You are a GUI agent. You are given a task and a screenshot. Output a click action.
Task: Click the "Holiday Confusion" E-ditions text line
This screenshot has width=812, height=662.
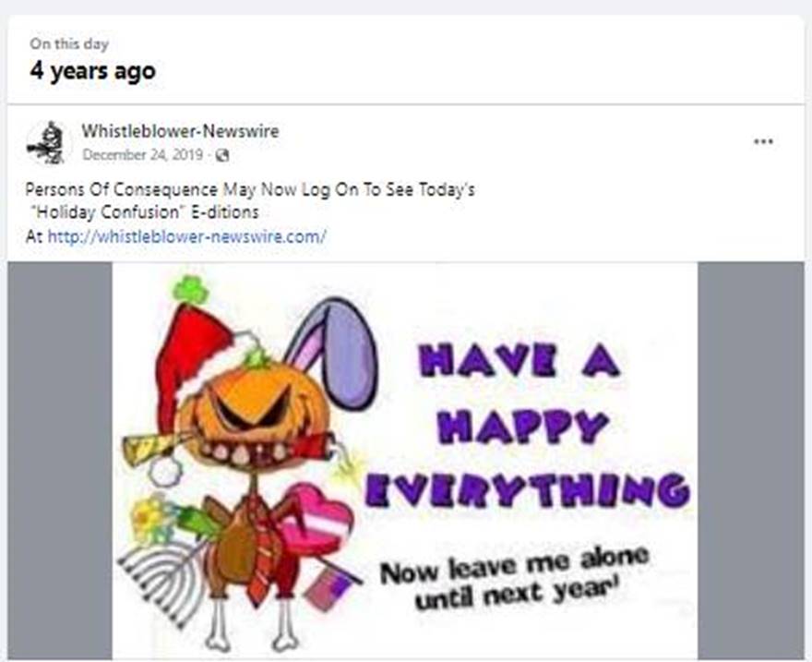[x=143, y=212]
